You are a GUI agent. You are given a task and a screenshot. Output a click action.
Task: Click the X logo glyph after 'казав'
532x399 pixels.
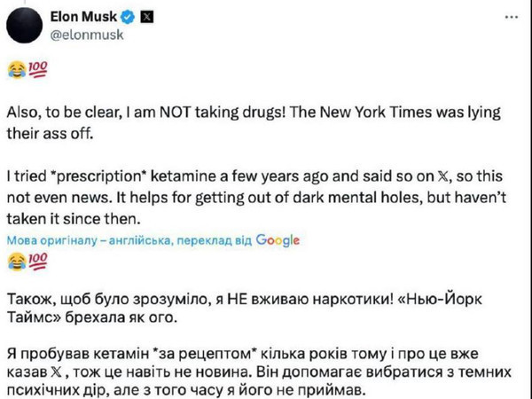coord(56,372)
